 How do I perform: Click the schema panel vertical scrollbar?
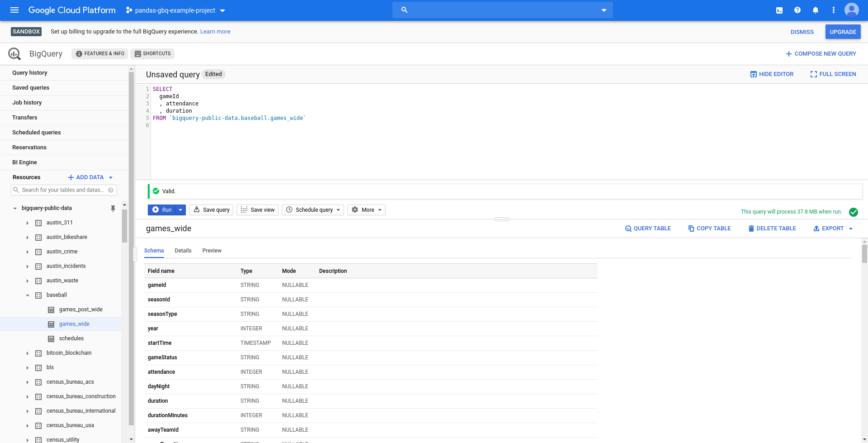(x=864, y=253)
